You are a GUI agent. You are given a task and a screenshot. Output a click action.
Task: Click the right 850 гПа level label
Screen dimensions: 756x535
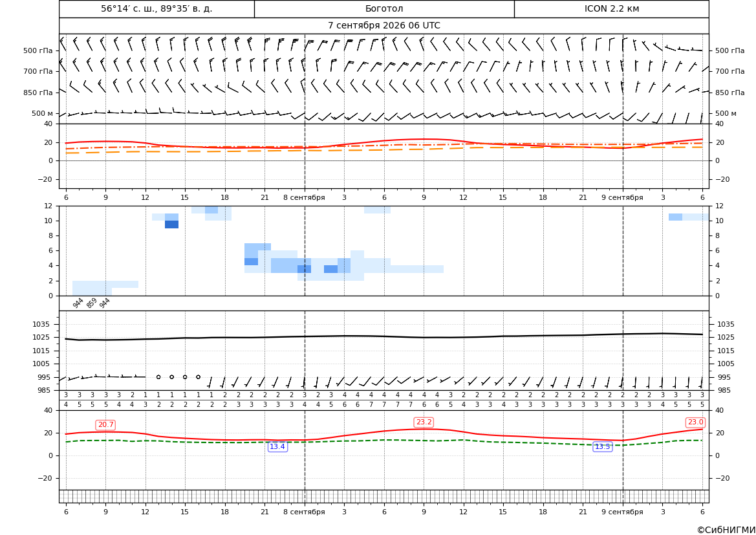(730, 93)
